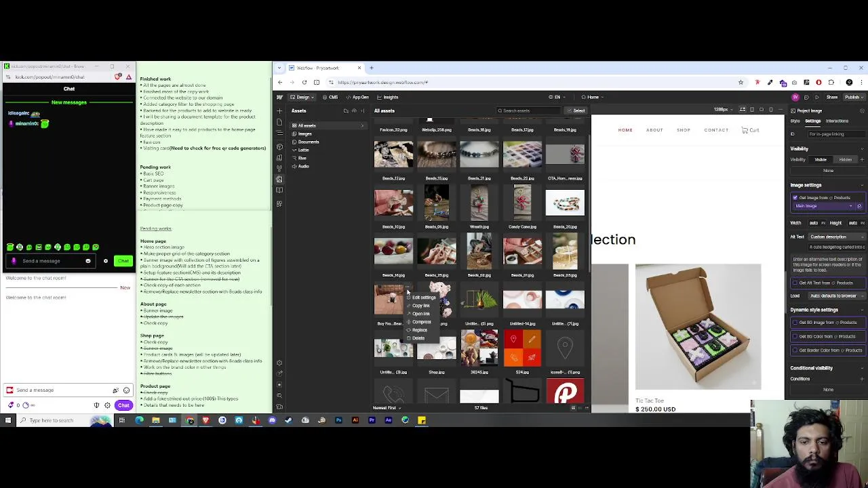Click the Windows Start button
This screenshot has height=488, width=868.
point(8,420)
